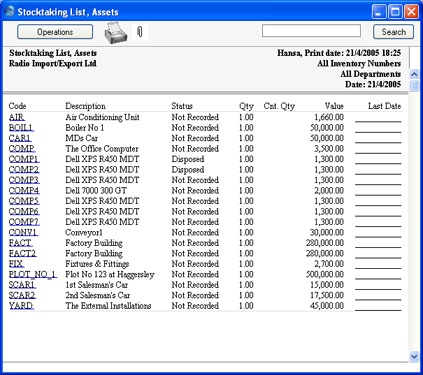Open the Operations menu button

point(55,32)
